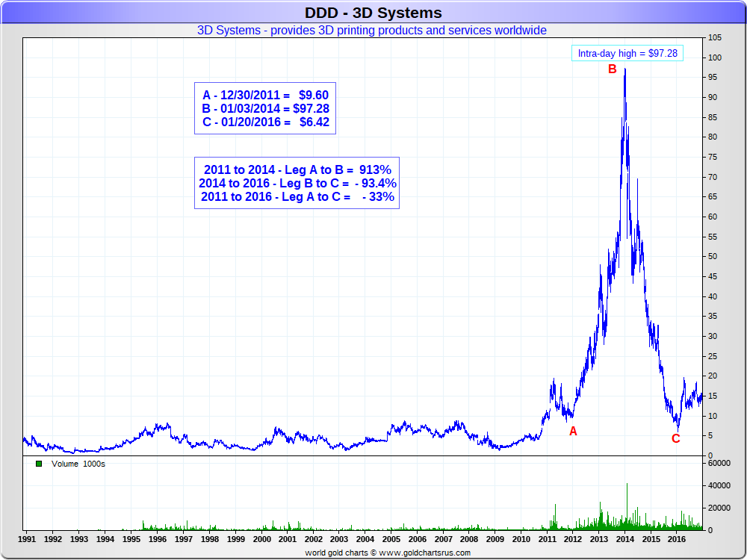The image size is (747, 560).
Task: Click the green Volume legend square
Action: (39, 464)
